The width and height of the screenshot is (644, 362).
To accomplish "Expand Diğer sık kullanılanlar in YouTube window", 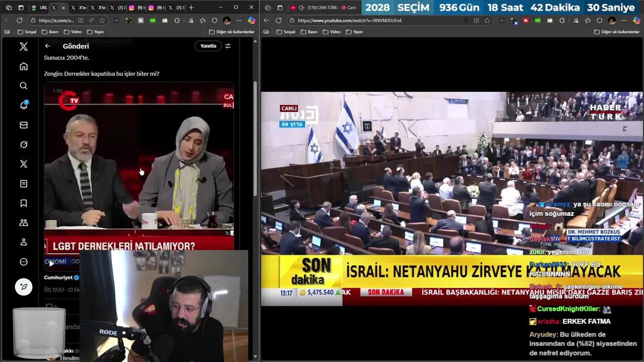I will point(617,32).
